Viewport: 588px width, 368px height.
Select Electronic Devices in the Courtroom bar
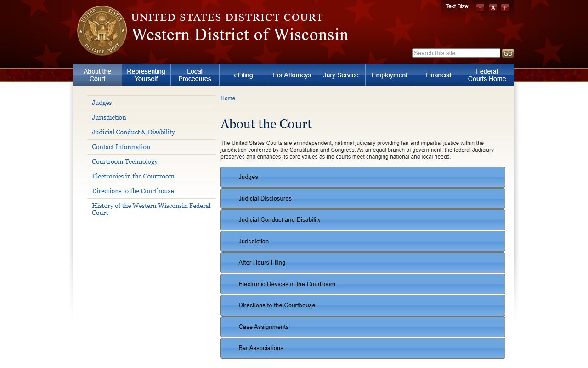363,284
